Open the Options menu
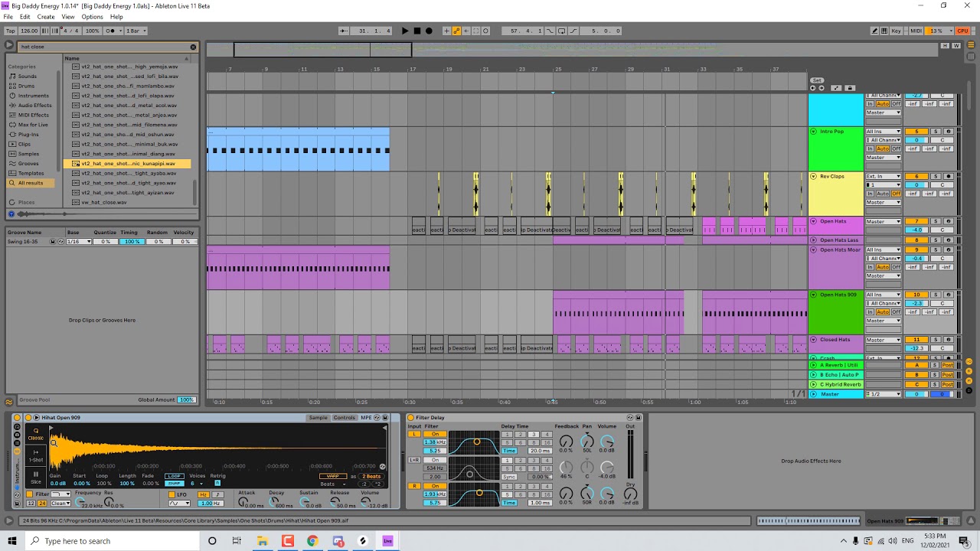The height and width of the screenshot is (551, 980). pyautogui.click(x=92, y=17)
